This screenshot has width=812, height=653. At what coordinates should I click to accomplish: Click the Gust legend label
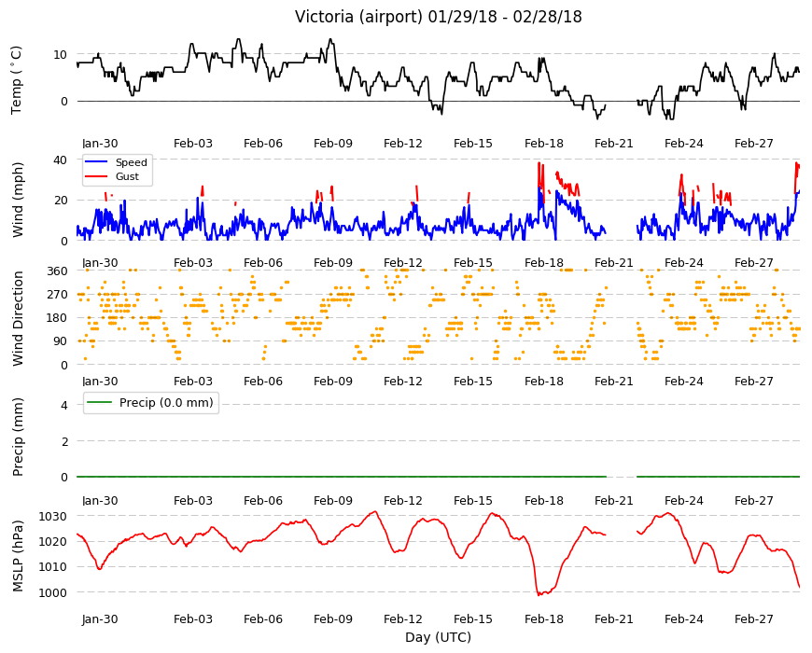click(x=127, y=177)
